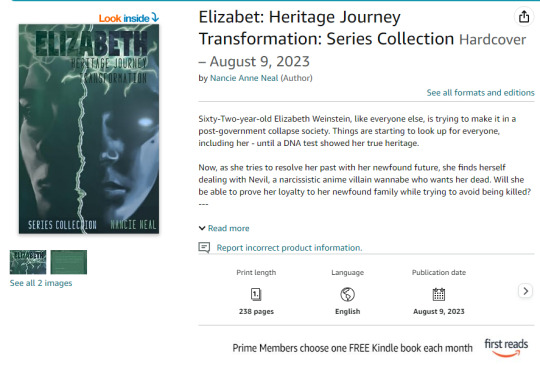Open See all 2 images link

41,283
